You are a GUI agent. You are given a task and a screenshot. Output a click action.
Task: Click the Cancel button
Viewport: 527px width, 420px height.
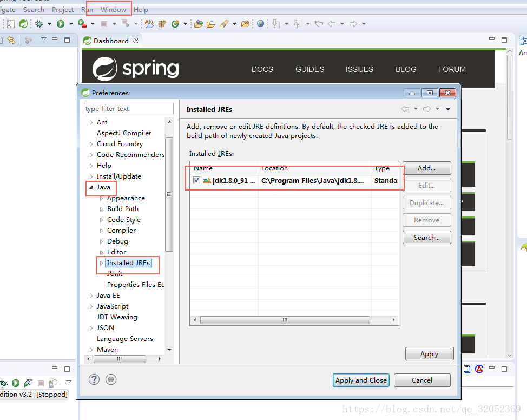pyautogui.click(x=422, y=380)
